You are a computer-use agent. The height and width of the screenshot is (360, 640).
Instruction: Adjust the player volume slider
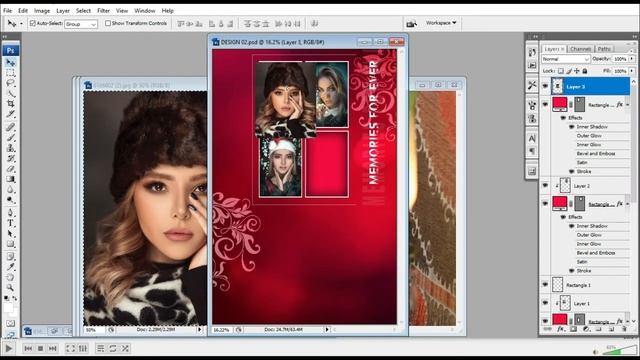pyautogui.click(x=619, y=351)
